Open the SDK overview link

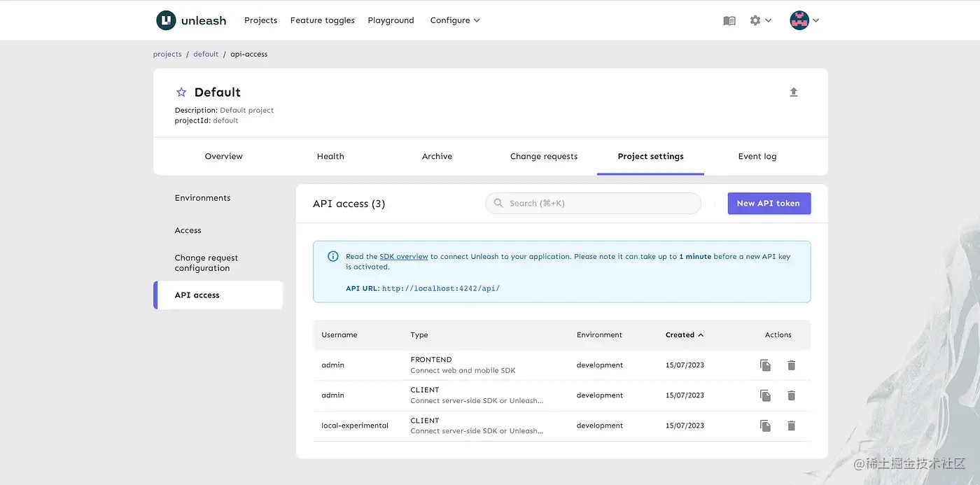(x=404, y=257)
